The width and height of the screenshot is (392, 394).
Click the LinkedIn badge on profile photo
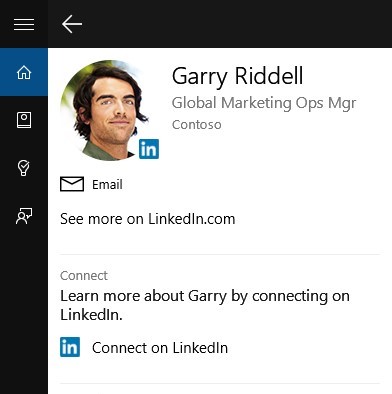point(149,149)
